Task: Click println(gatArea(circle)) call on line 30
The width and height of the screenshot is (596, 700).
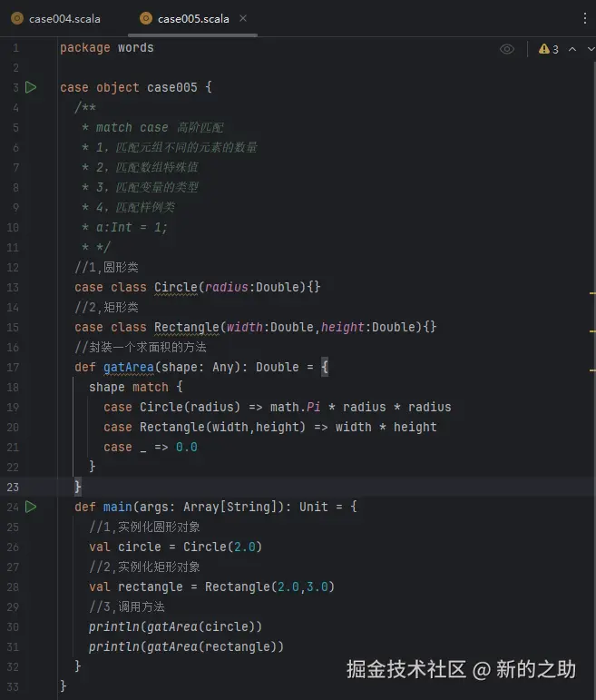Action: coord(175,626)
